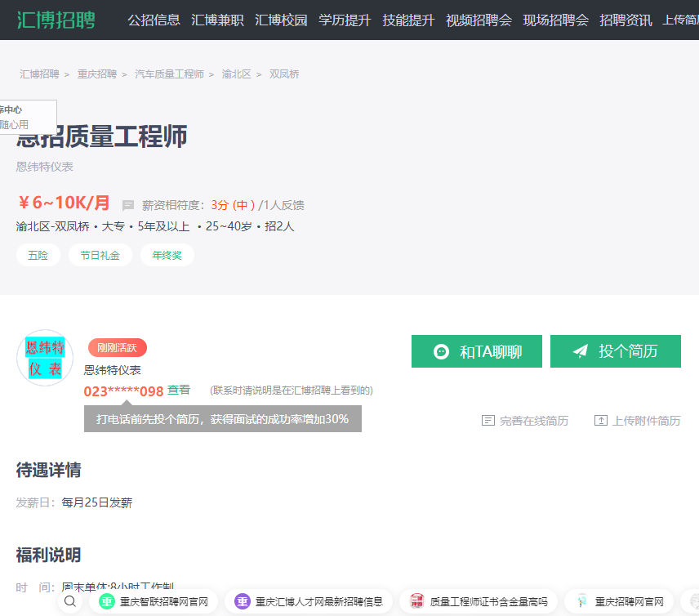Image resolution: width=699 pixels, height=616 pixels.
Task: Select the 年终奖 benefit tag
Action: click(x=167, y=255)
